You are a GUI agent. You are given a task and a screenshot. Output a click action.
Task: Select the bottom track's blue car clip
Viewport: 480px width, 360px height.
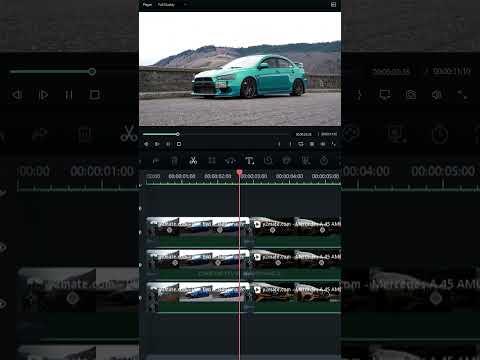(198, 297)
